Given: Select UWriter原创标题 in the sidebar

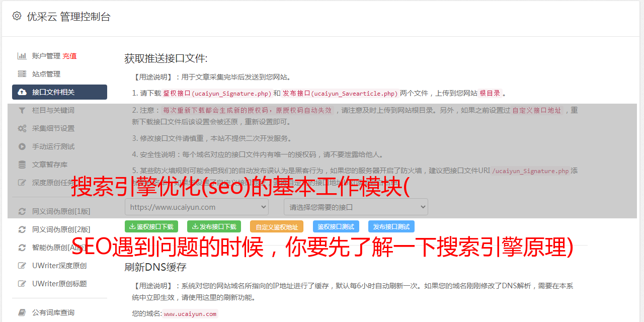Looking at the screenshot, I should (x=59, y=284).
